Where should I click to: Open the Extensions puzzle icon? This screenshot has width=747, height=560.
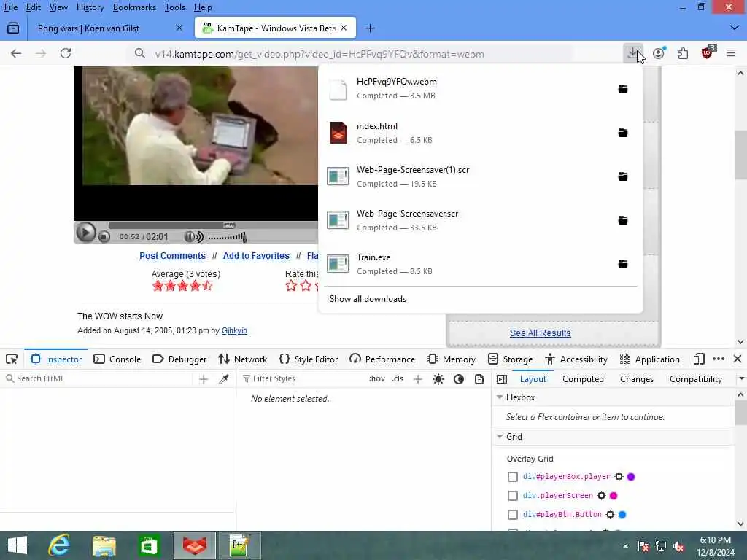click(x=683, y=53)
